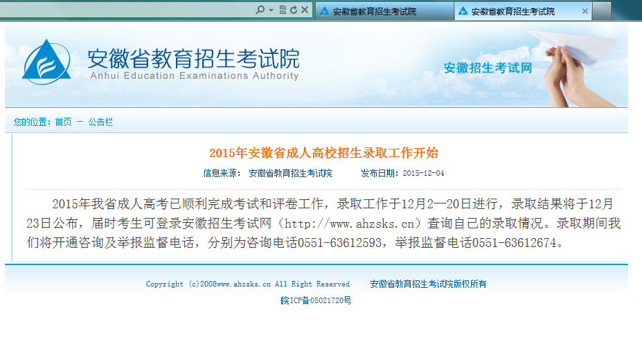Click the favicon on the first tab
Screen dimensions: 642x364
pos(325,11)
